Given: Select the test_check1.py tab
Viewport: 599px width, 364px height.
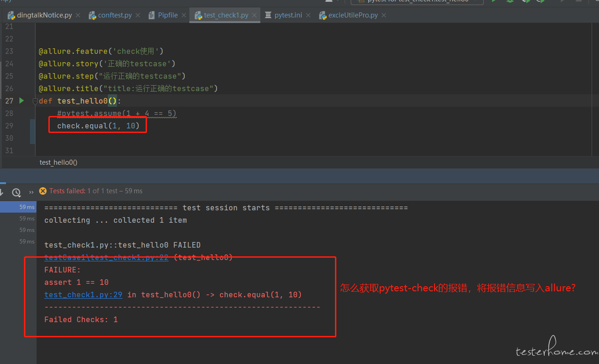Looking at the screenshot, I should [x=226, y=15].
